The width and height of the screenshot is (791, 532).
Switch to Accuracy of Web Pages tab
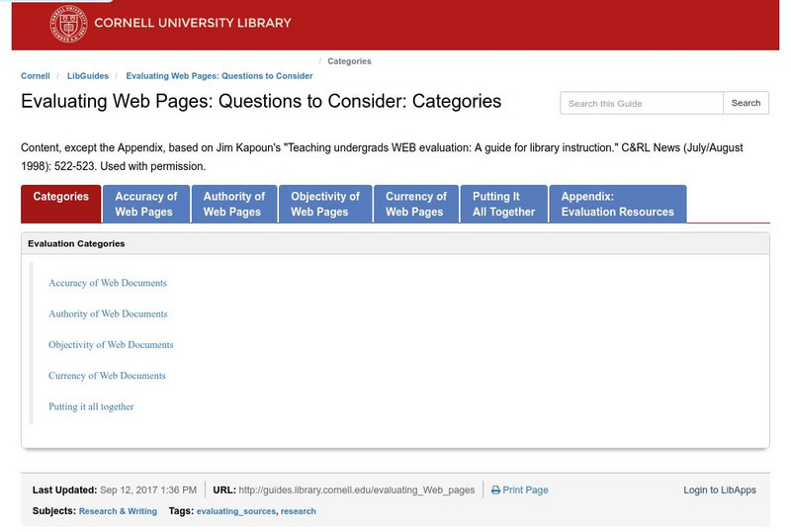click(x=146, y=204)
